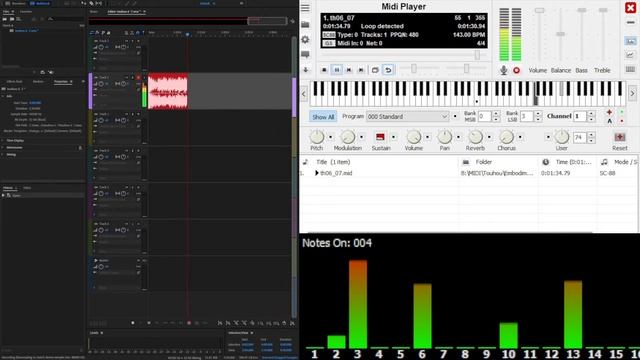640x360 pixels.
Task: Select the keyboard view icon in Midi Player
Action: click(x=631, y=69)
